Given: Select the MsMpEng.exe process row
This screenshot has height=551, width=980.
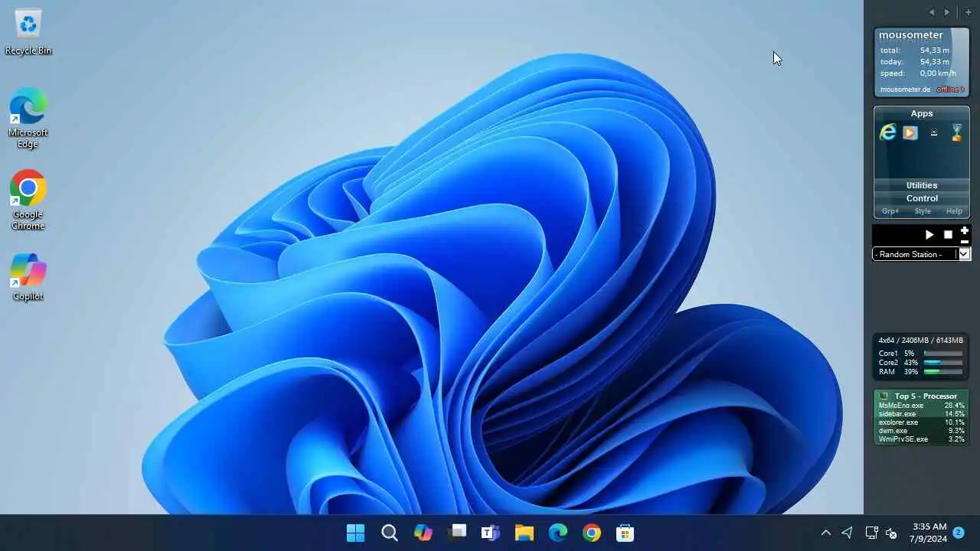Looking at the screenshot, I should 921,406.
